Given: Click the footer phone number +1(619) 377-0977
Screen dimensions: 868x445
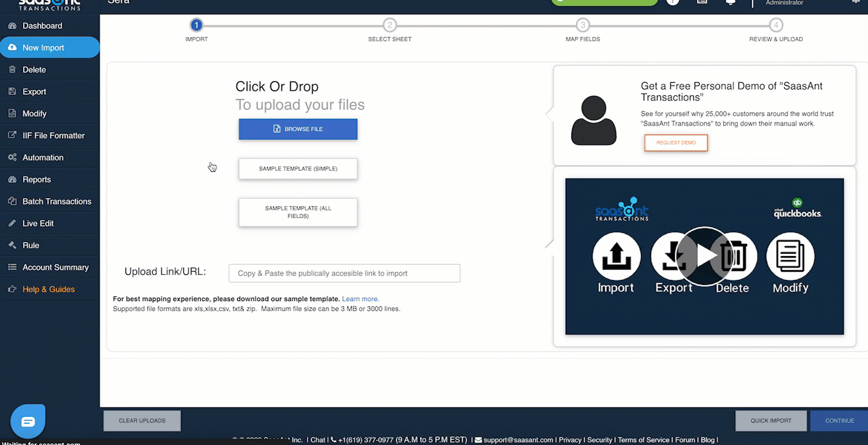Looking at the screenshot, I should [365, 440].
